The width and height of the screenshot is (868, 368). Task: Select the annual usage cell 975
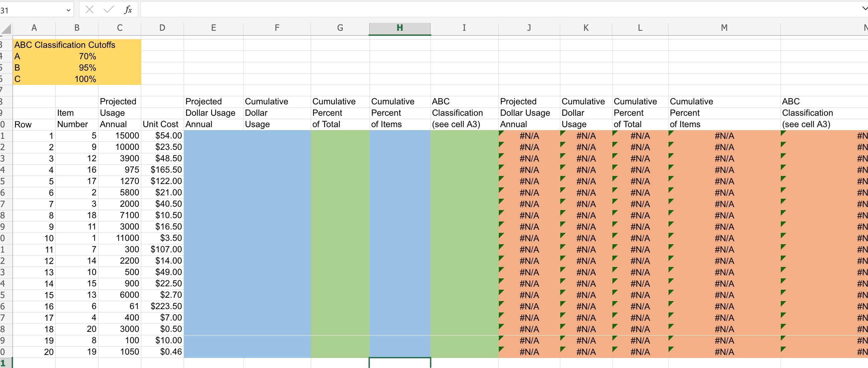click(120, 170)
